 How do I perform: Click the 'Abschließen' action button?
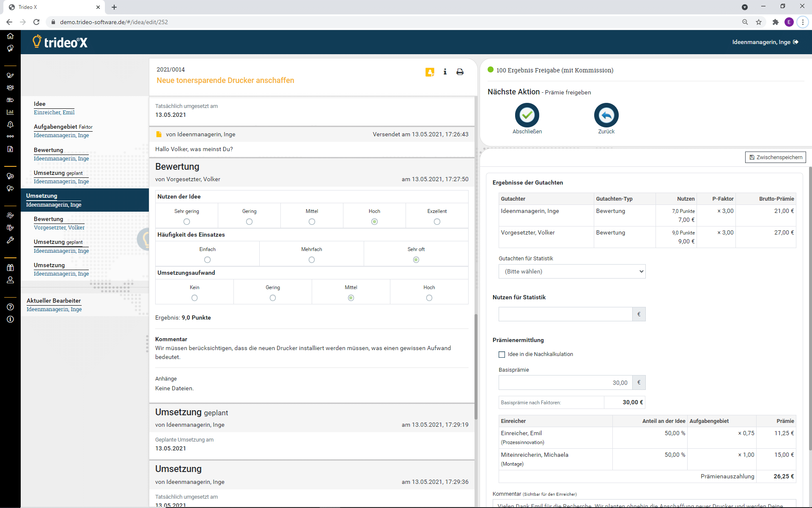click(x=527, y=115)
